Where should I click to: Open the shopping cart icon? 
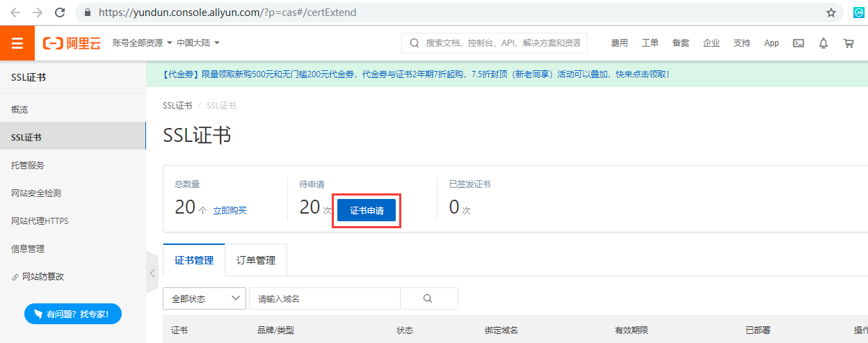pyautogui.click(x=849, y=43)
